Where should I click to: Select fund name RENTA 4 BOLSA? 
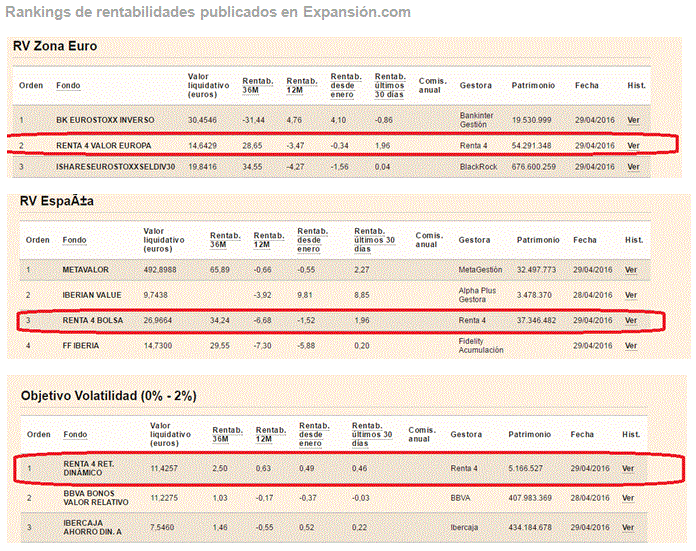(92, 321)
